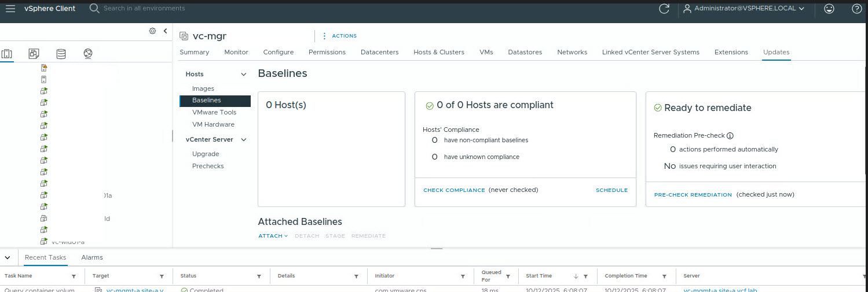Open the help question mark icon
Screen dimensions: 868x292
[857, 9]
